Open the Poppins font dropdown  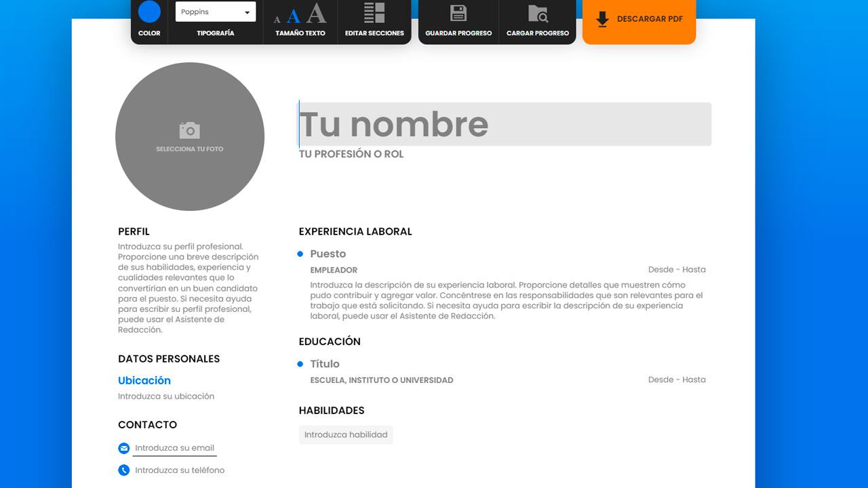(x=215, y=12)
